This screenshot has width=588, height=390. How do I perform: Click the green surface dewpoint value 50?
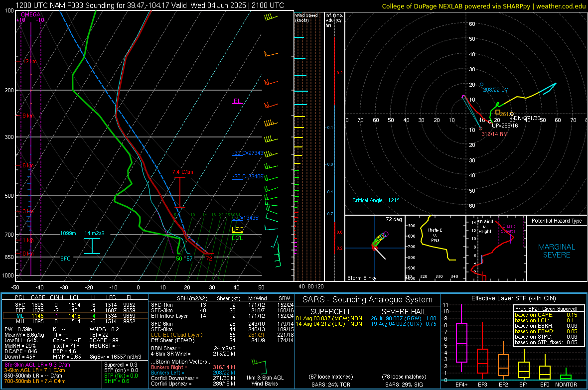(x=179, y=259)
